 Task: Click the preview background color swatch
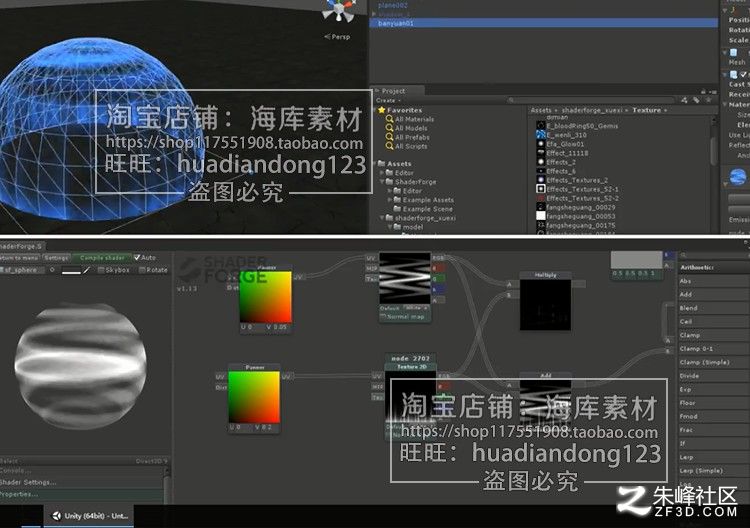pos(71,270)
